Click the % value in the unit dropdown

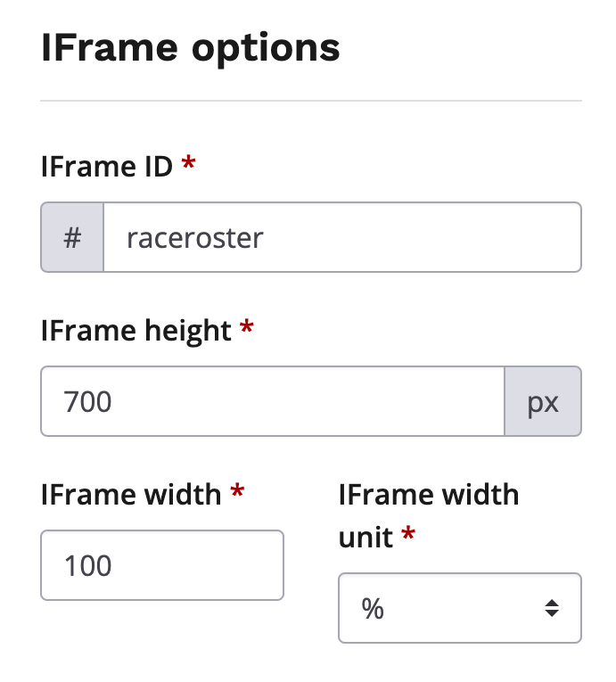coord(373,608)
